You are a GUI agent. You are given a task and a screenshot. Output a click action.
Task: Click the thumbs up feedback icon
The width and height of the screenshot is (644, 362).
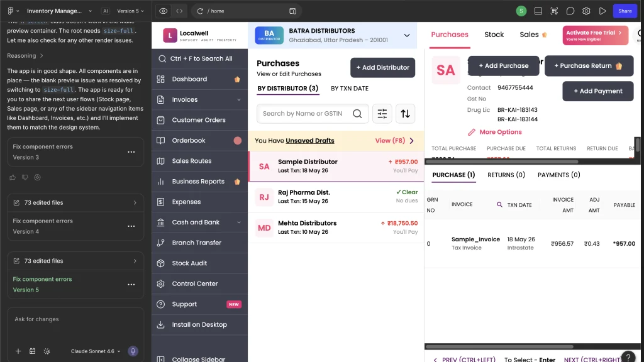13,177
